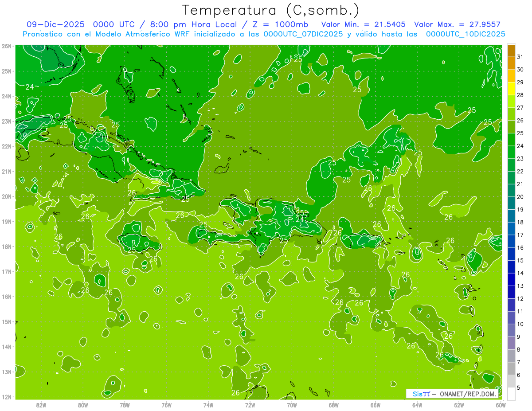
Task: Click the dark blue band between 12 and 13
Action: (511, 292)
